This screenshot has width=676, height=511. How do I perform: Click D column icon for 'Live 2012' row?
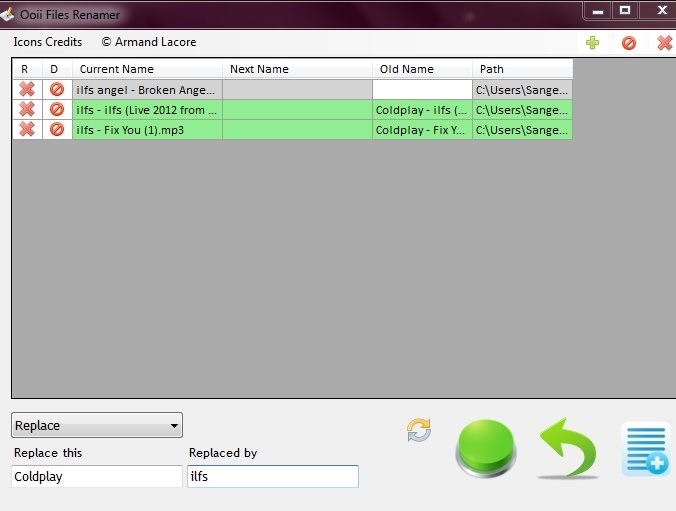point(57,109)
